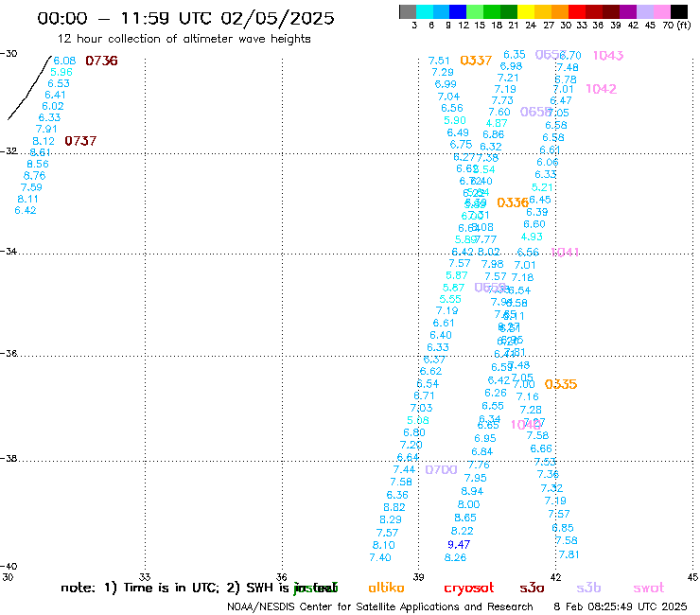
Task: Click the altika pass time '0337'
Action: click(x=476, y=61)
